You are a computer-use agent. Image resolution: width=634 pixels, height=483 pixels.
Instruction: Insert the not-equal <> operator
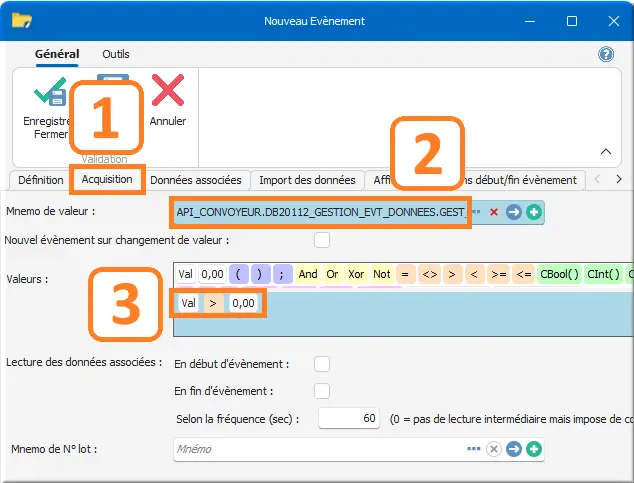tap(429, 274)
